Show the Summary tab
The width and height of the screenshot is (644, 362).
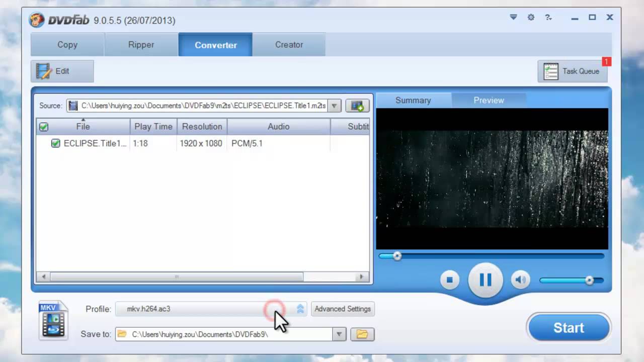[413, 100]
